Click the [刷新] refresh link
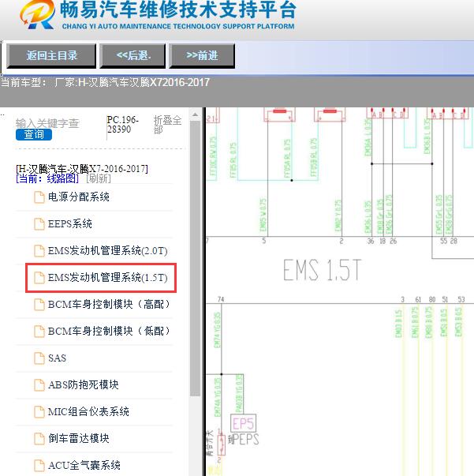The image size is (474, 476). [99, 178]
